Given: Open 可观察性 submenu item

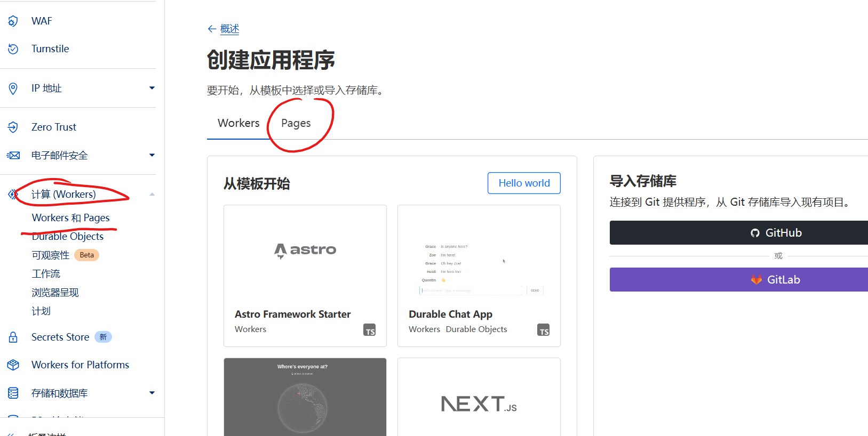Looking at the screenshot, I should click(x=51, y=255).
